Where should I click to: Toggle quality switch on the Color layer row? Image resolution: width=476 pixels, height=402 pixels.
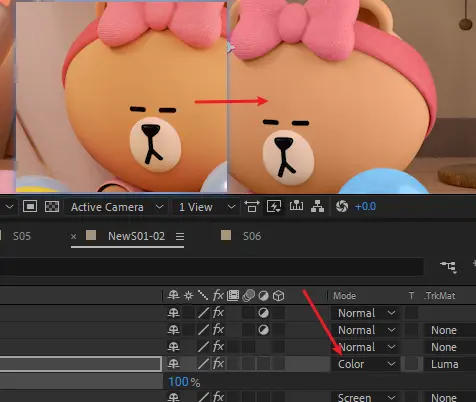click(203, 364)
